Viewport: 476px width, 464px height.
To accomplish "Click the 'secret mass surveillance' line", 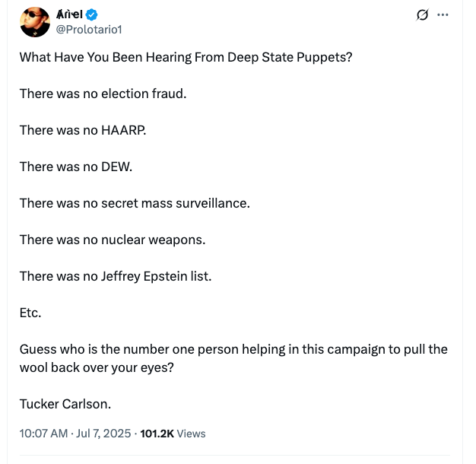I will (x=134, y=203).
